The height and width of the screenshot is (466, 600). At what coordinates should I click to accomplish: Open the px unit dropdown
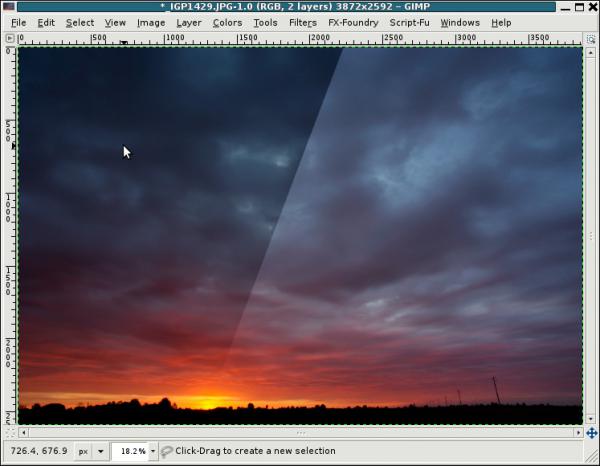point(91,451)
